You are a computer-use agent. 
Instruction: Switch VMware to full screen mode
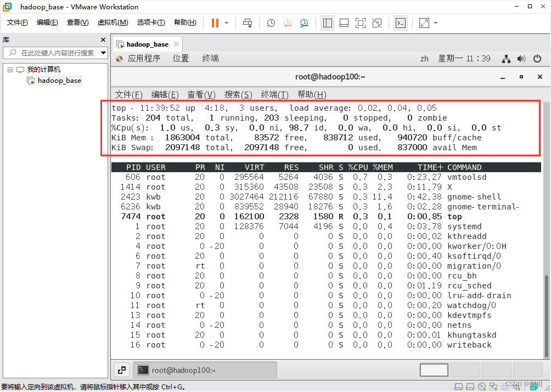coord(361,23)
